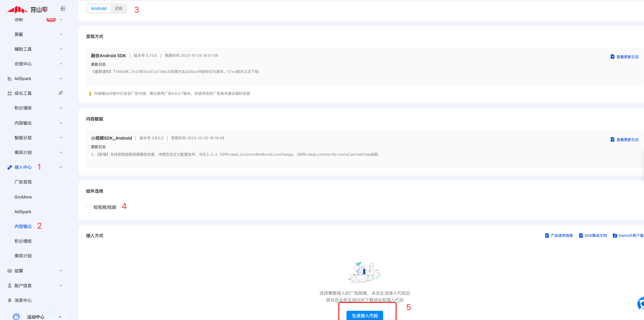Image resolution: width=644 pixels, height=320 pixels.
Task: Click the document icon for 融合Android SDK update log
Action: click(612, 56)
